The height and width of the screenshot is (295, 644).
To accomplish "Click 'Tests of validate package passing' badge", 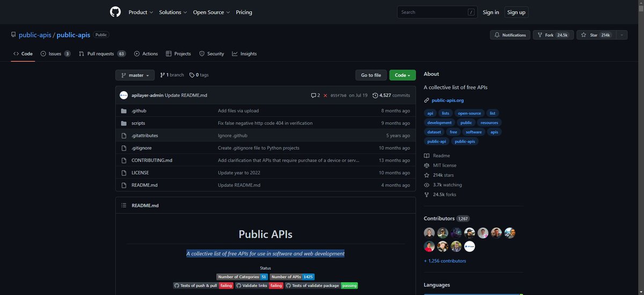I will pyautogui.click(x=321, y=285).
